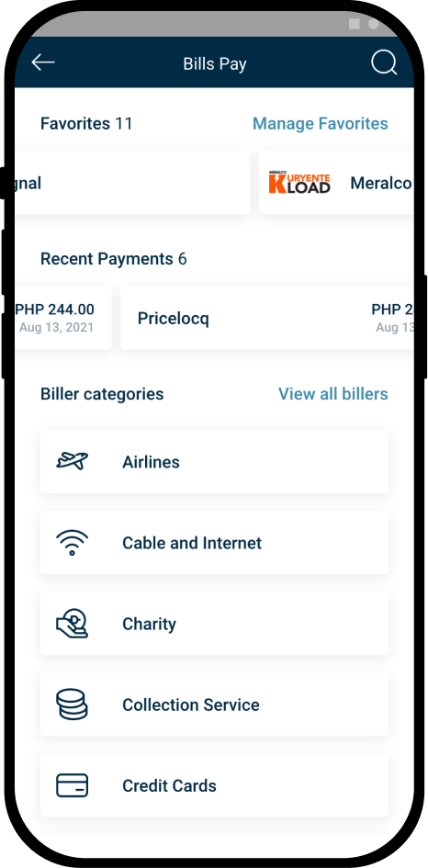428x868 pixels.
Task: Click the Kuryente Load logo
Action: click(299, 182)
